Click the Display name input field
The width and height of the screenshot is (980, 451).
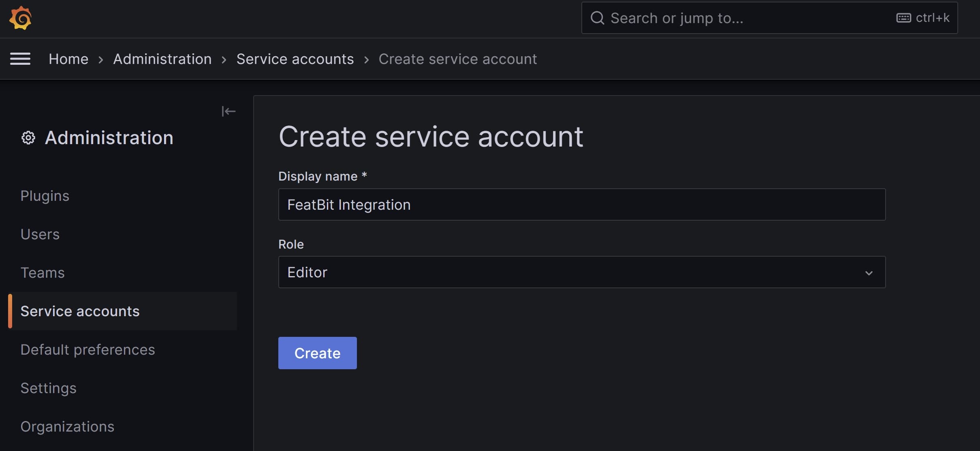click(x=581, y=205)
